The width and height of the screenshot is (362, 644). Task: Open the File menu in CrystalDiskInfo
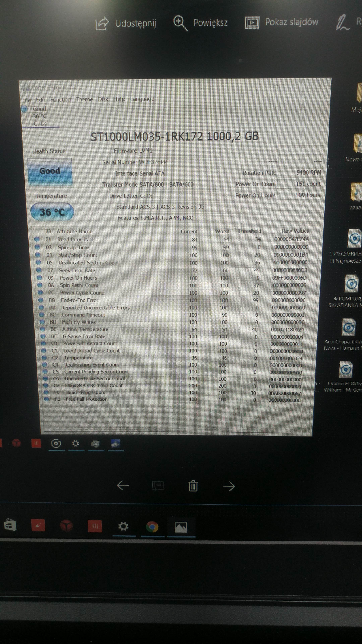pos(26,100)
